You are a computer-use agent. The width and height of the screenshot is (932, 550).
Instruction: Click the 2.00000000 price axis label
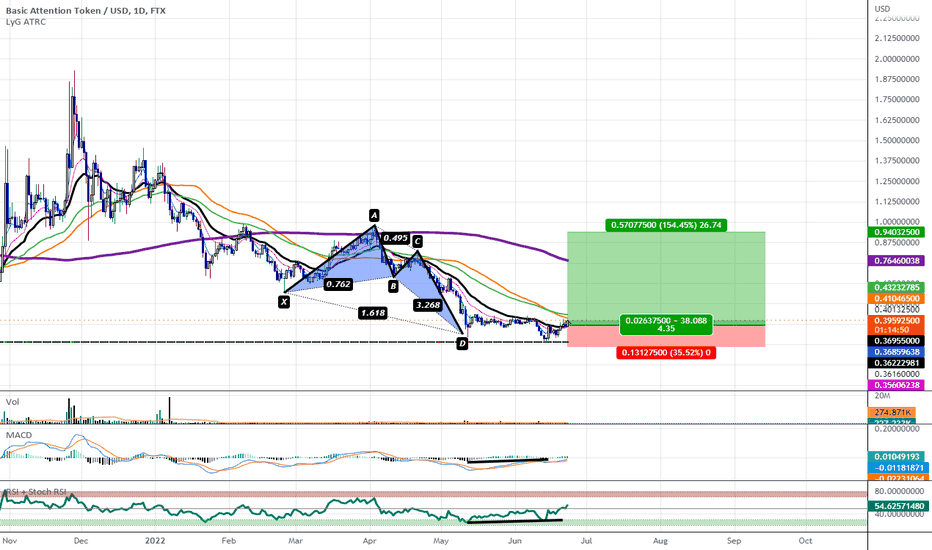coord(897,59)
